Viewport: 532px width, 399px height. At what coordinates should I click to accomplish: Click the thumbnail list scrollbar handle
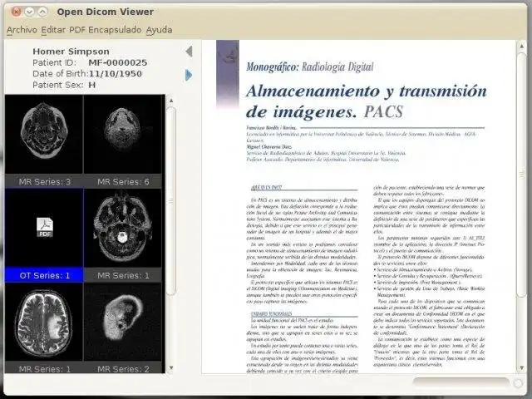(x=171, y=201)
